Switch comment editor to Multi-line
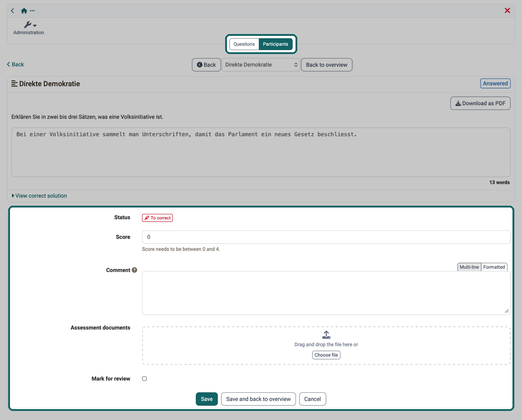The image size is (522, 420). pos(469,267)
